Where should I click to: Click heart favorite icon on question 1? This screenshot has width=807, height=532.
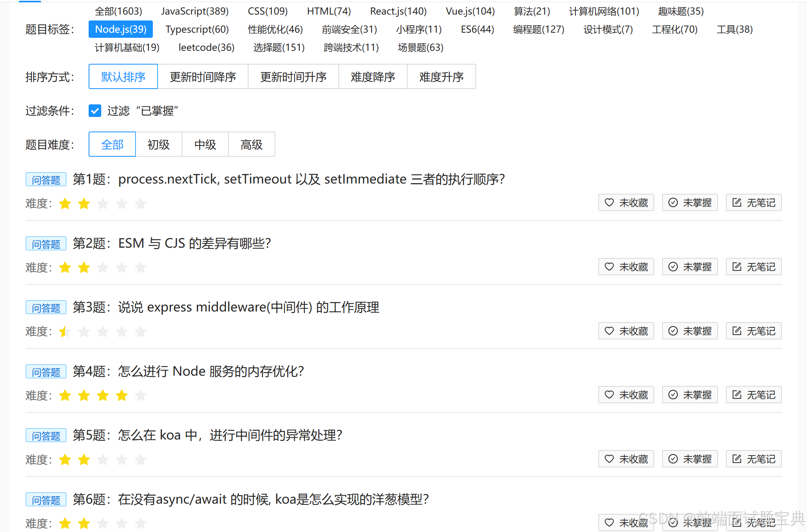click(x=609, y=202)
